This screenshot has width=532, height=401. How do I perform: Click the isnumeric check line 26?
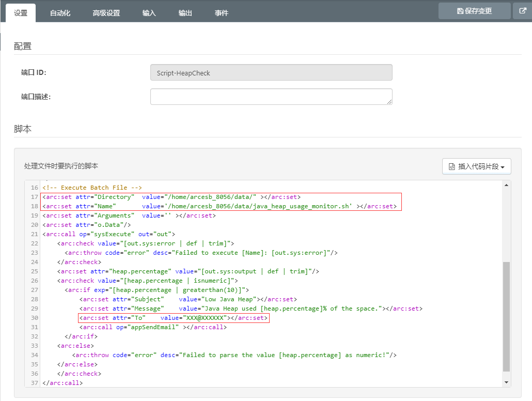pos(147,281)
